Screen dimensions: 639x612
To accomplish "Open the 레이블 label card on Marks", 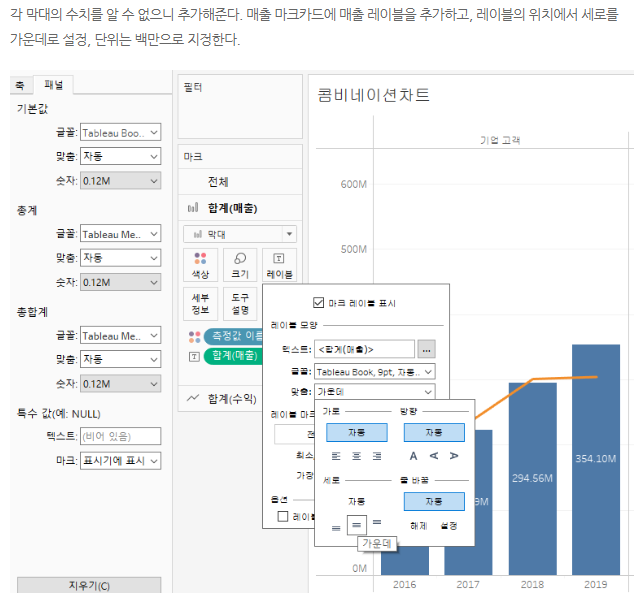I will click(279, 265).
